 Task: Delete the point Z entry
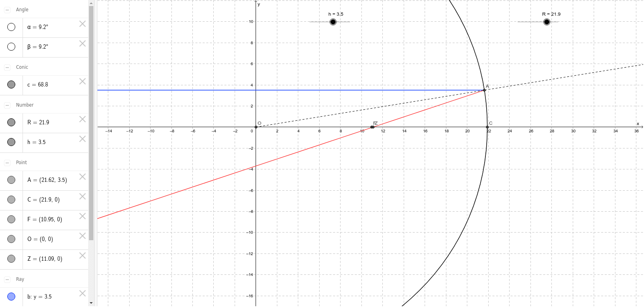click(x=83, y=255)
